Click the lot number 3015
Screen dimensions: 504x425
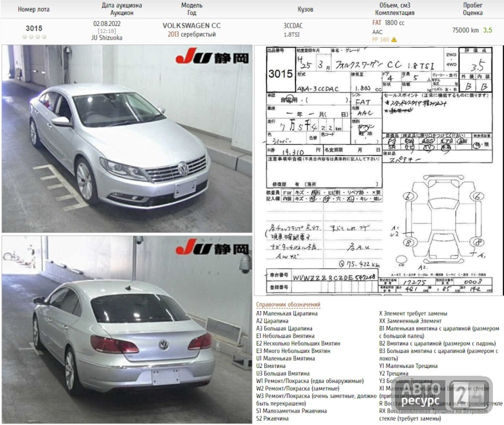click(x=34, y=28)
